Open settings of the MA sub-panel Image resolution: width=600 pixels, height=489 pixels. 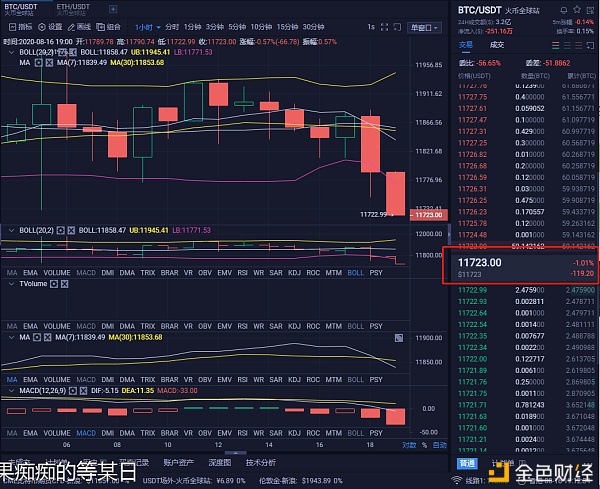coord(37,337)
